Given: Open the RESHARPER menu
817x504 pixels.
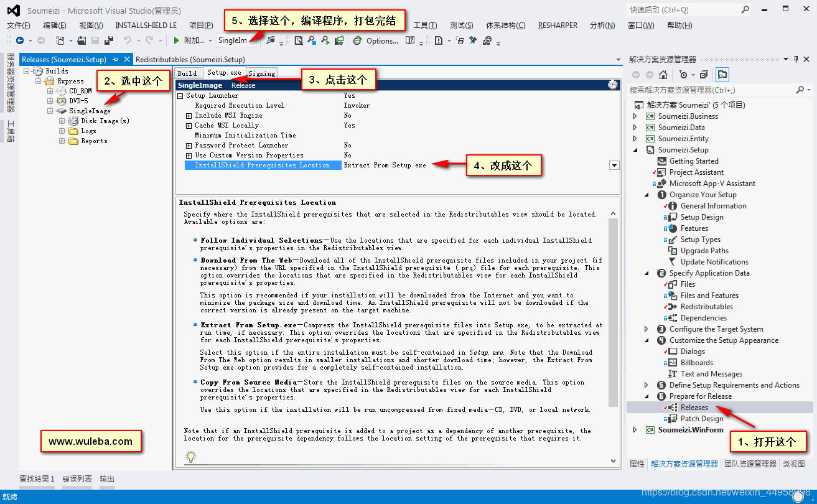Looking at the screenshot, I should pyautogui.click(x=558, y=25).
